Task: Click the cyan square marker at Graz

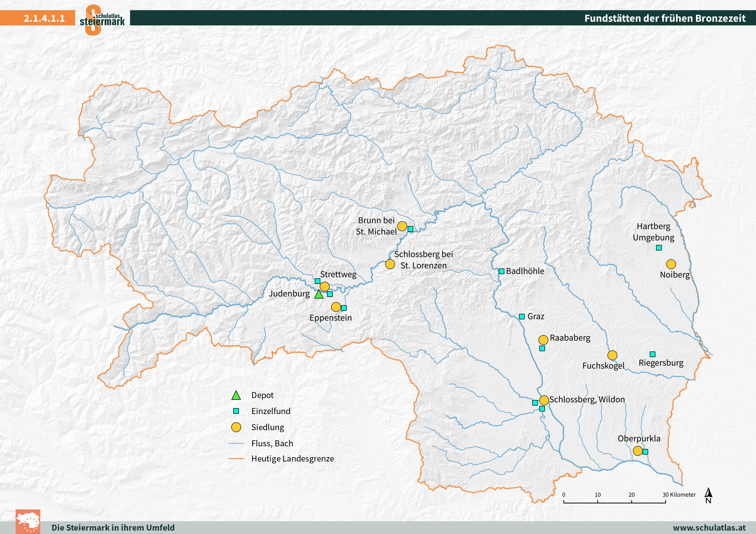Action: (x=522, y=316)
